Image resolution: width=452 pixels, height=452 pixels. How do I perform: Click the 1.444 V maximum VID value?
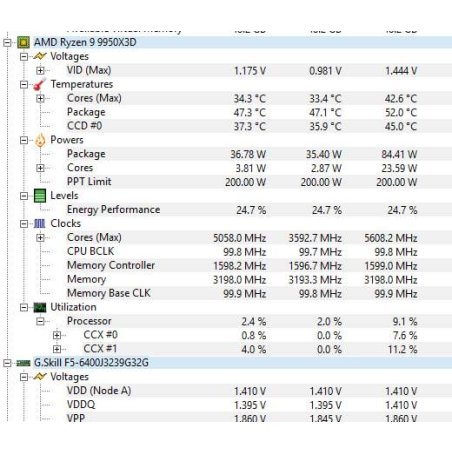coord(401,71)
